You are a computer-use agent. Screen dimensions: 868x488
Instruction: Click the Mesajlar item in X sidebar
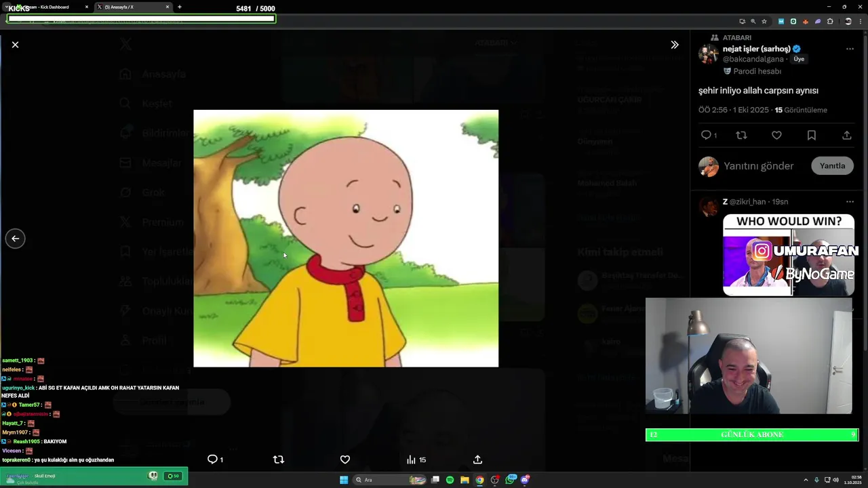click(x=151, y=163)
